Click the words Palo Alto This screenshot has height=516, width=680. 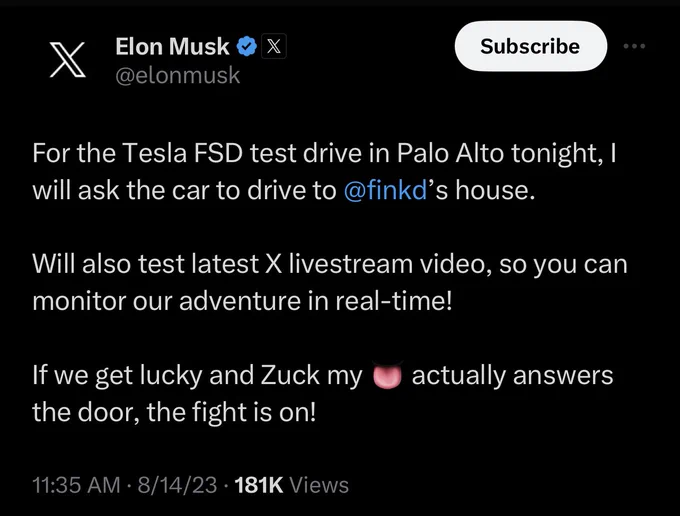450,153
